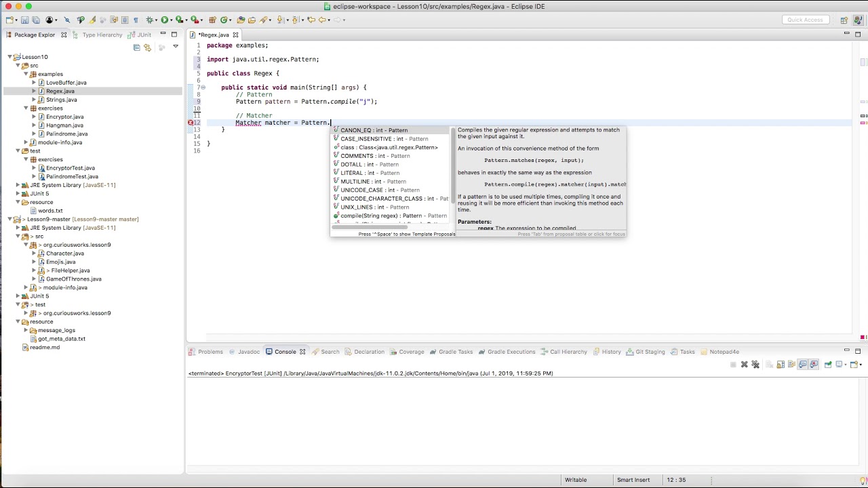Click the Quick Access search field

click(805, 20)
